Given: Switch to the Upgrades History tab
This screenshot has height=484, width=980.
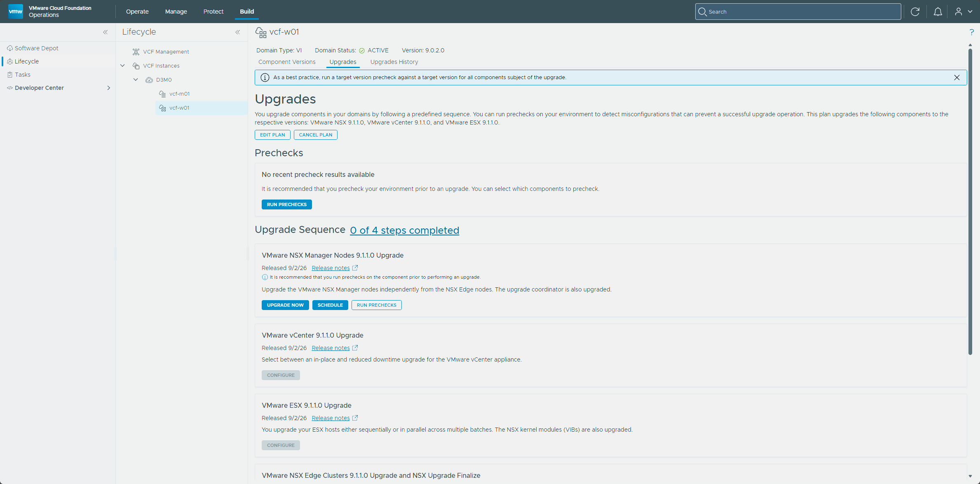Looking at the screenshot, I should (x=394, y=62).
